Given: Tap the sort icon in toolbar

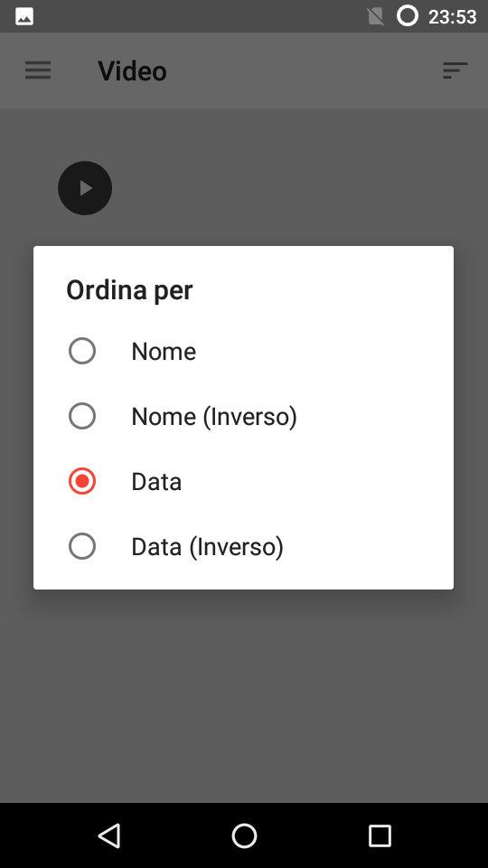Looking at the screenshot, I should (x=455, y=71).
